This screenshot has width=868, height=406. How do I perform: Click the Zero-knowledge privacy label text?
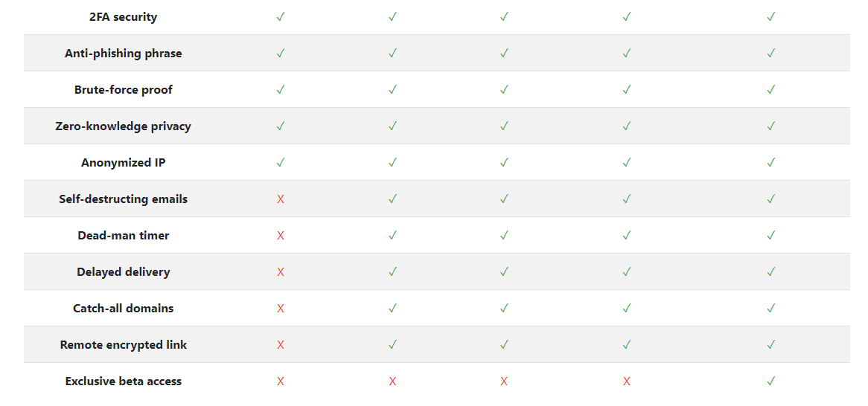point(124,126)
